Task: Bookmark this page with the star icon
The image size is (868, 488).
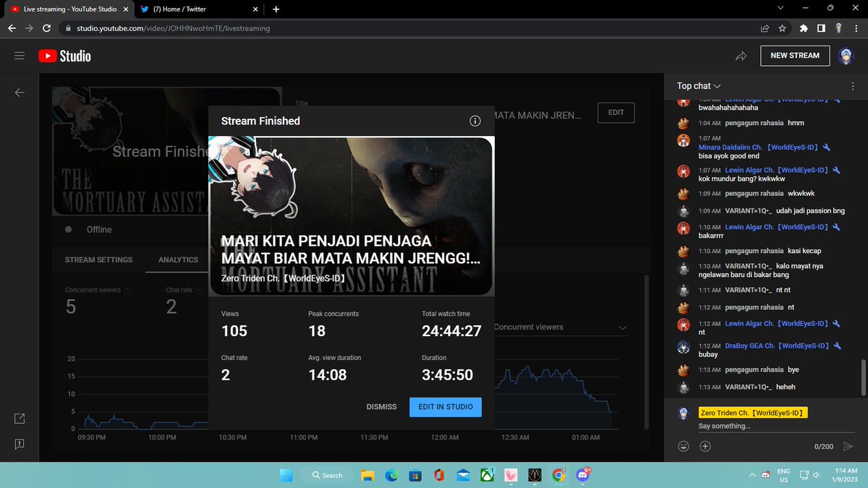Action: pyautogui.click(x=782, y=28)
